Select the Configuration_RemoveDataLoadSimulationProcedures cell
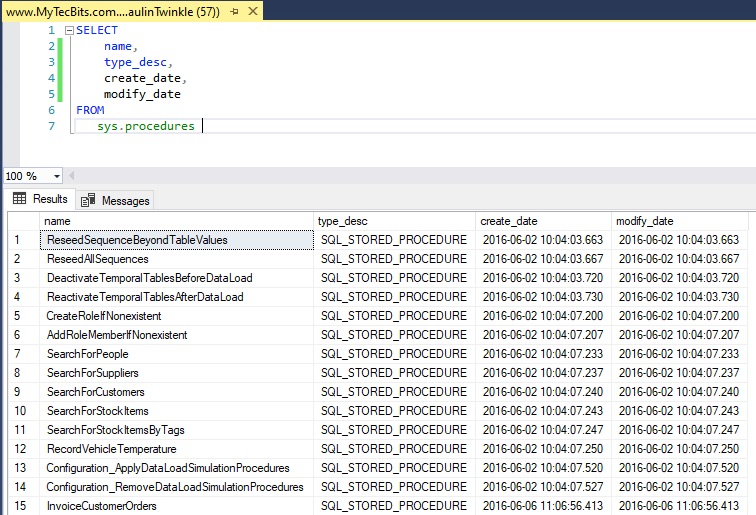The height and width of the screenshot is (515, 756). pyautogui.click(x=176, y=487)
